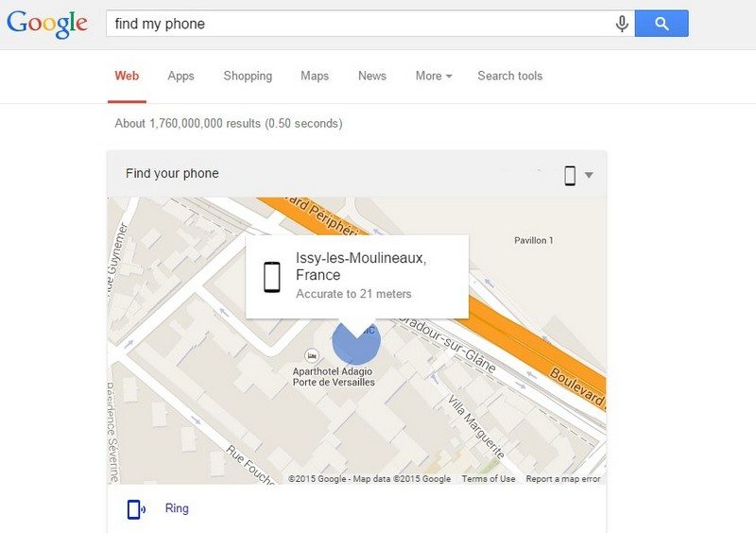Click the phone icon in card header

coord(570,175)
